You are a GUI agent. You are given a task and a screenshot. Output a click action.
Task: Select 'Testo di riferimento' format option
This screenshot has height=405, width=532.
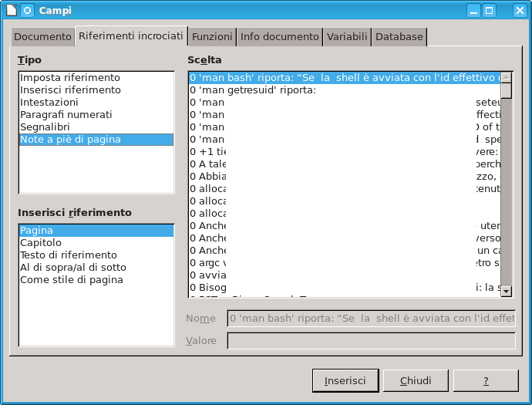pos(69,255)
